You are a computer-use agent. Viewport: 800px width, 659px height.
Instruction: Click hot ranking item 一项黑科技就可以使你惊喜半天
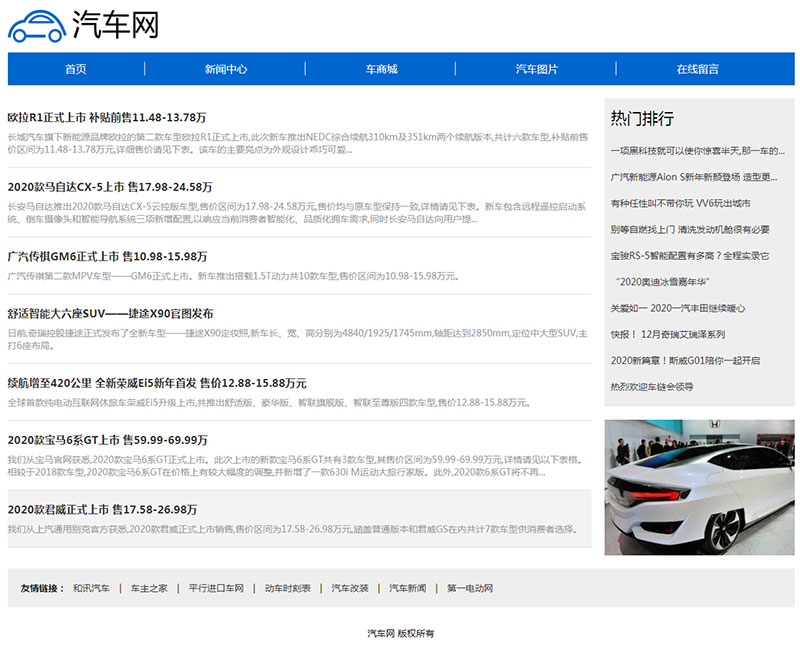tap(697, 150)
